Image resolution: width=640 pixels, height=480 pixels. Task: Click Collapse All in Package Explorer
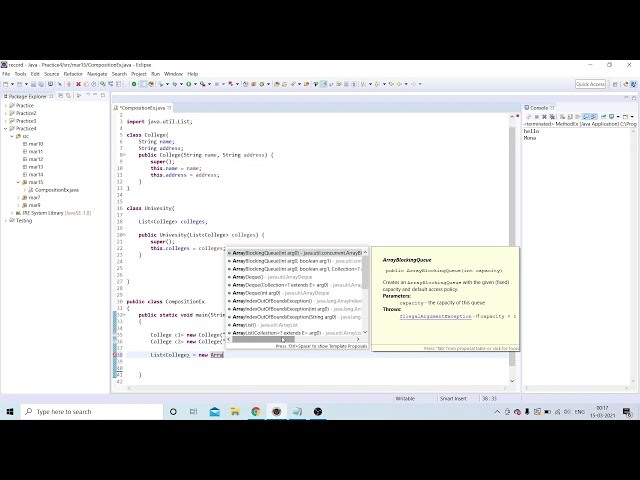click(60, 96)
